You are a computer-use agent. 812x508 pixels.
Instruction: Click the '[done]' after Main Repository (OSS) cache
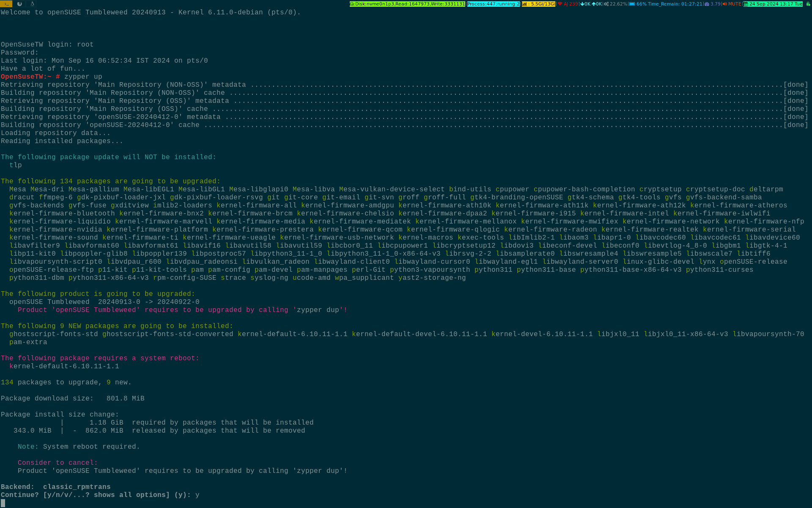tap(796, 109)
